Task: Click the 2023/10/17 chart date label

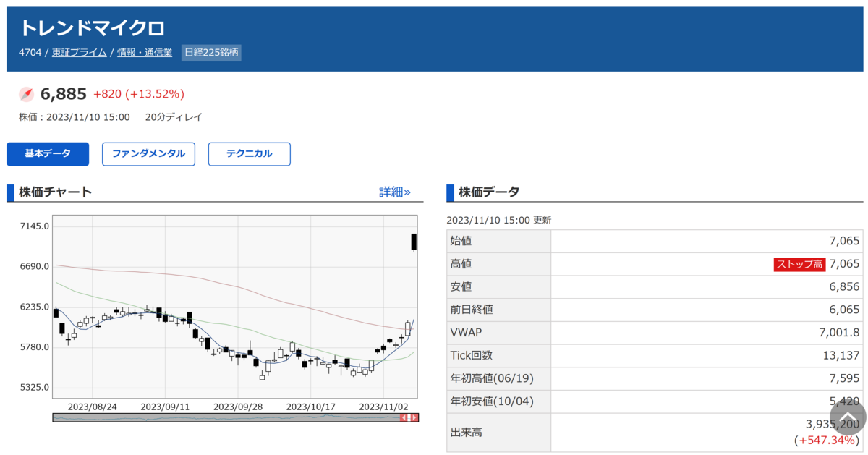Action: pyautogui.click(x=311, y=407)
